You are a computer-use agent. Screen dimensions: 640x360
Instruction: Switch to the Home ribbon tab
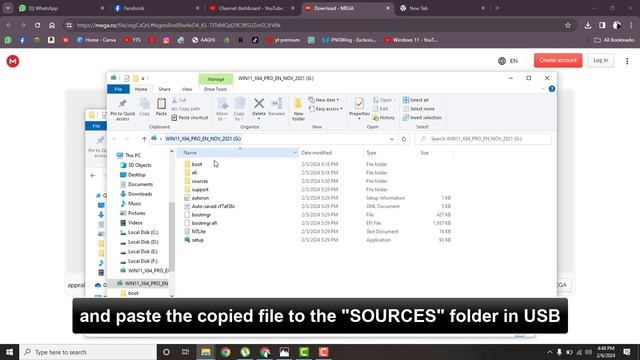[141, 89]
